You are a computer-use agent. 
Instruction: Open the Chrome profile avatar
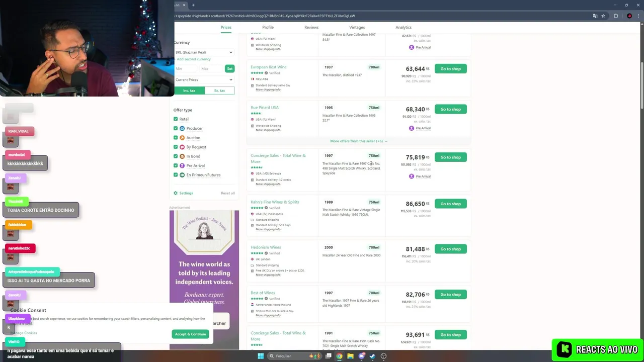pyautogui.click(x=629, y=16)
